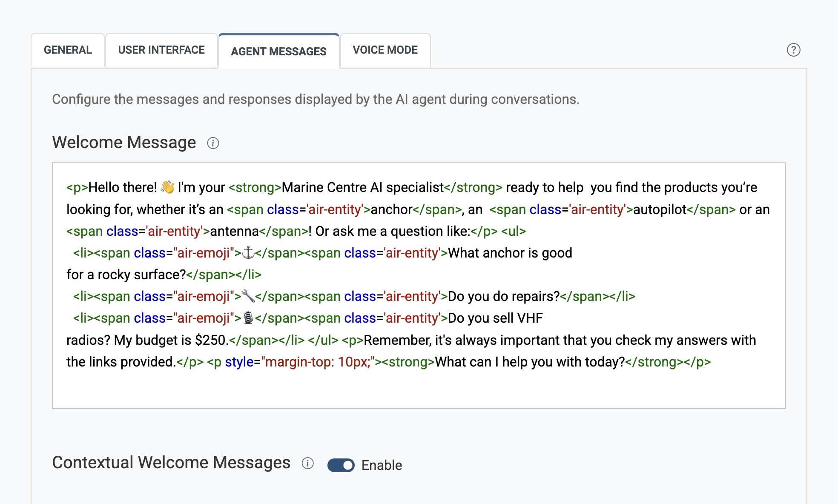Image resolution: width=838 pixels, height=504 pixels.
Task: Click the Welcome Message info icon
Action: (x=213, y=143)
